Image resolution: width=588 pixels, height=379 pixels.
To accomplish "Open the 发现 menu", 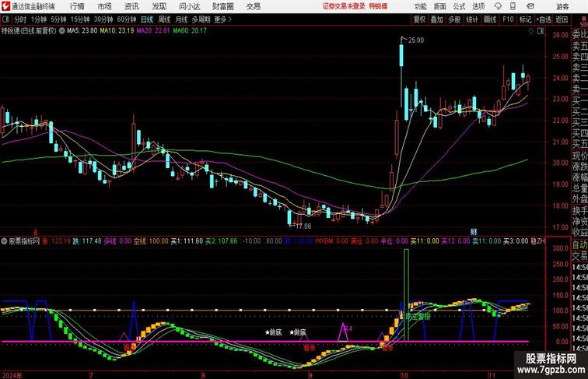I will [159, 6].
